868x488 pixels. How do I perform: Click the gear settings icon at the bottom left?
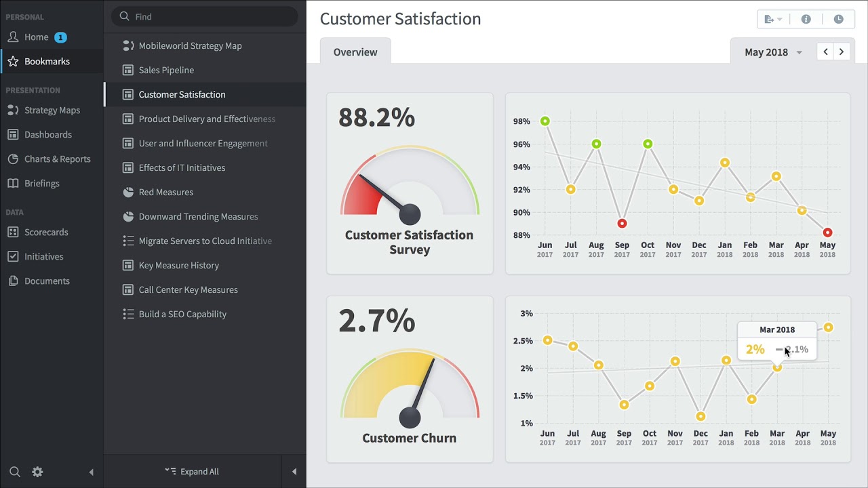pos(37,472)
